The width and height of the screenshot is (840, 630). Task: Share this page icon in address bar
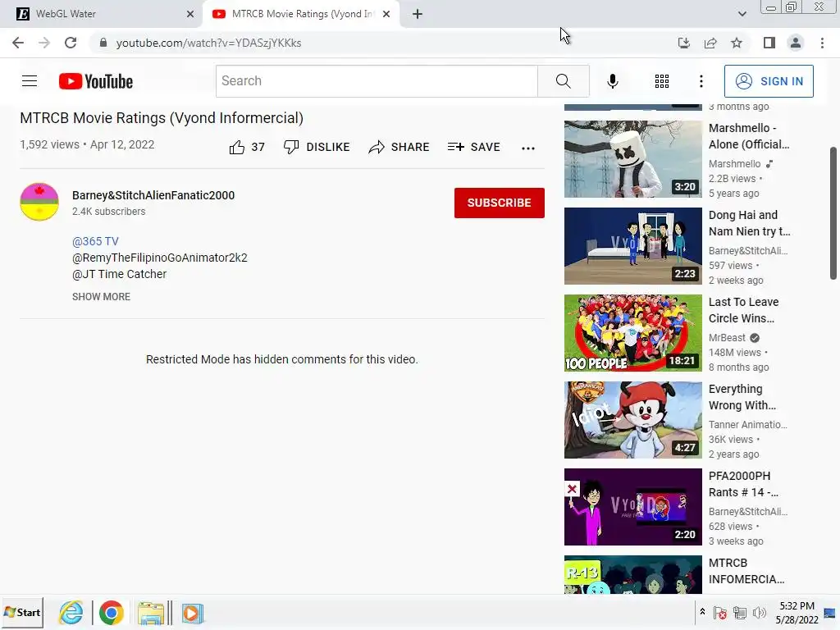pyautogui.click(x=710, y=43)
